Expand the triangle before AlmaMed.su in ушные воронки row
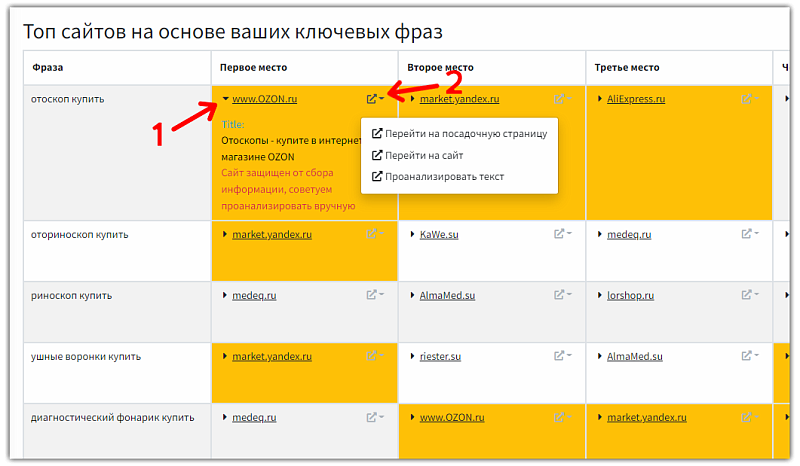Screen dimensions: 800x466 600,357
